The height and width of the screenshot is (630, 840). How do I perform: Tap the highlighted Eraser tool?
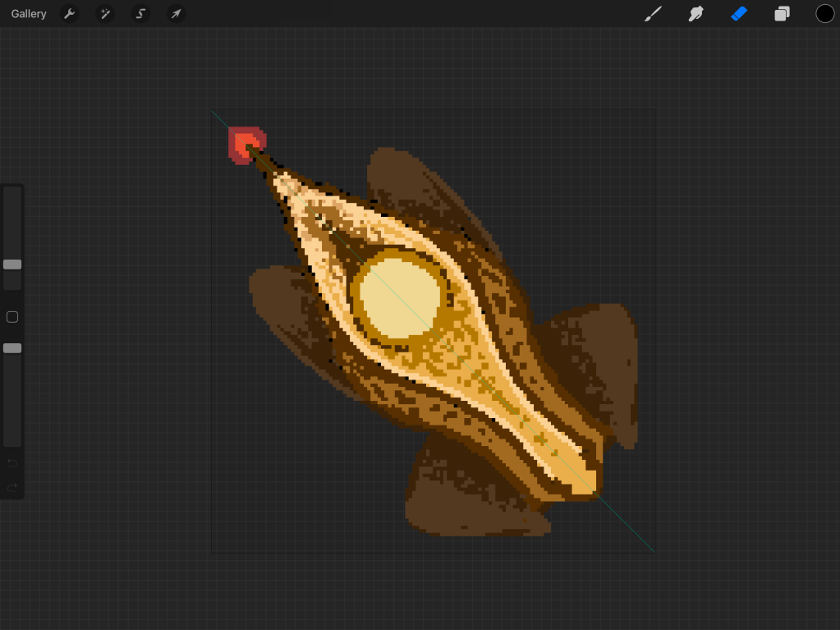coord(739,14)
